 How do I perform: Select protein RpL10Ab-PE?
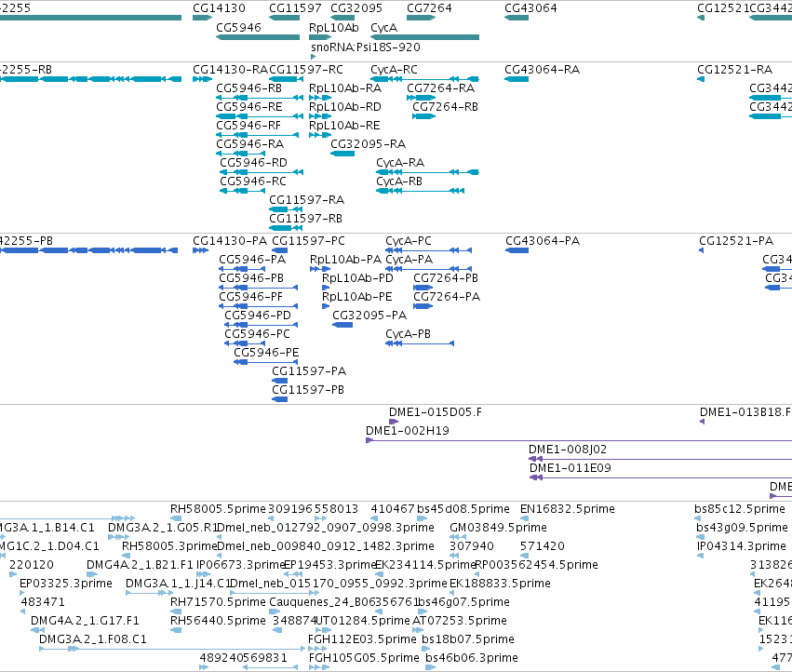click(x=356, y=297)
